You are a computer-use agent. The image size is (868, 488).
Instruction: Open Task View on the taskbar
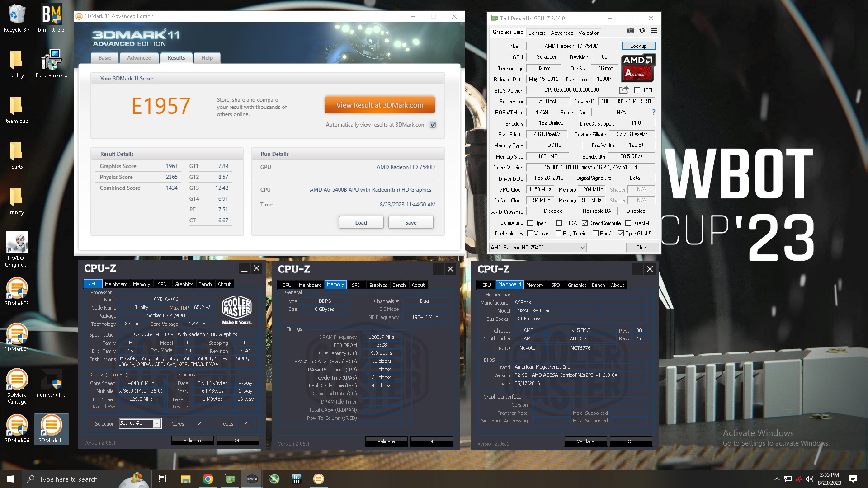coord(163,479)
